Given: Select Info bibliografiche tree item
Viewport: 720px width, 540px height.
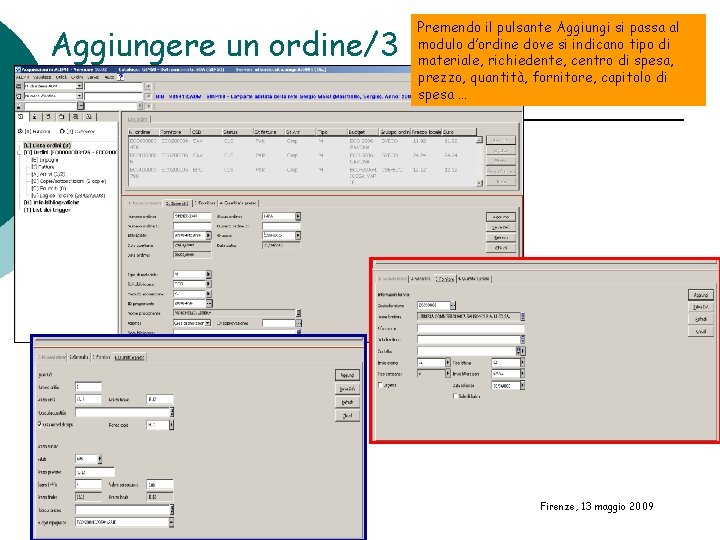Looking at the screenshot, I should 51,202.
